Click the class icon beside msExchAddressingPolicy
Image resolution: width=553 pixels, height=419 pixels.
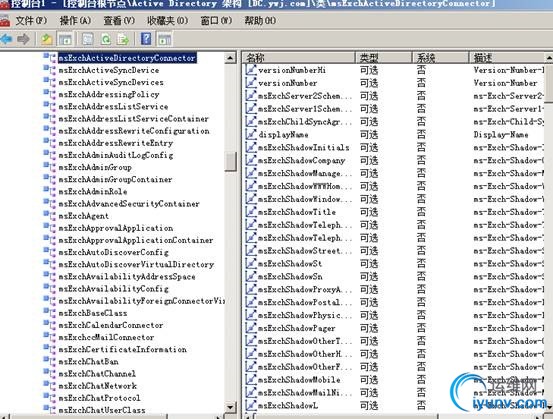pyautogui.click(x=50, y=94)
